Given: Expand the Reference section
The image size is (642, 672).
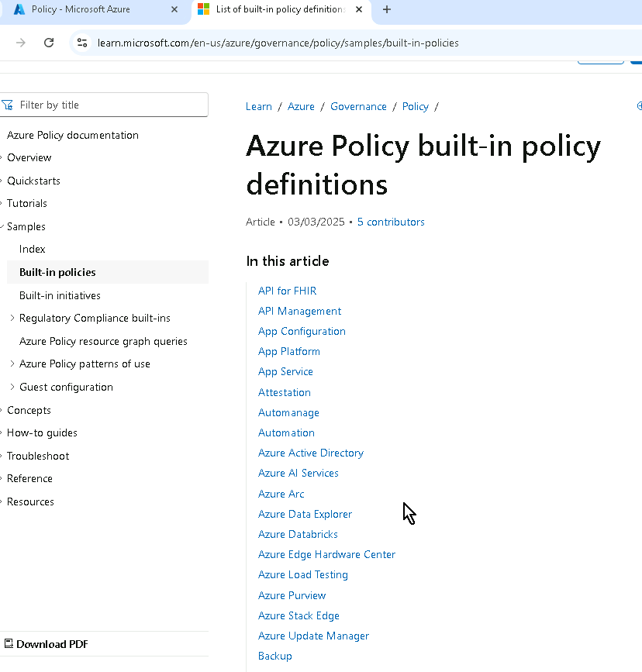Looking at the screenshot, I should [x=29, y=479].
